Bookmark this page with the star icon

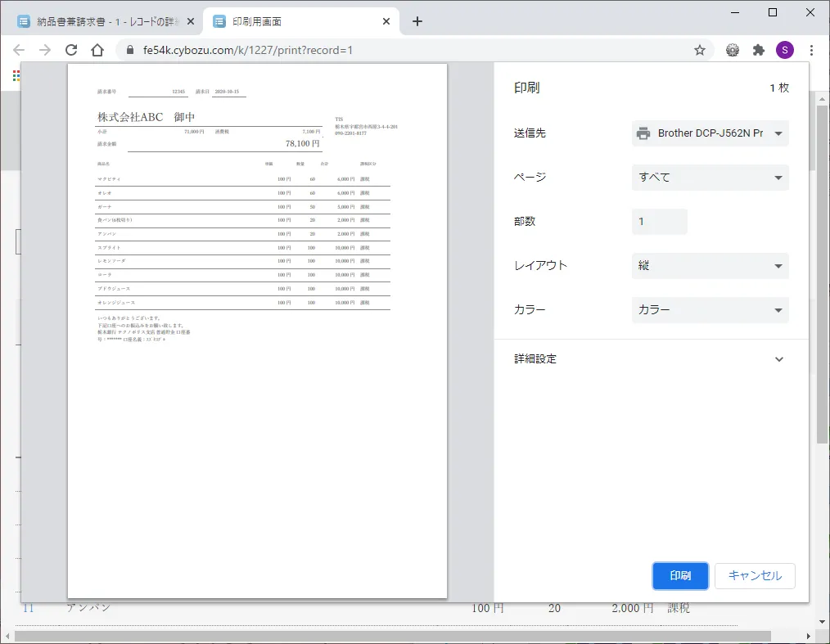700,50
